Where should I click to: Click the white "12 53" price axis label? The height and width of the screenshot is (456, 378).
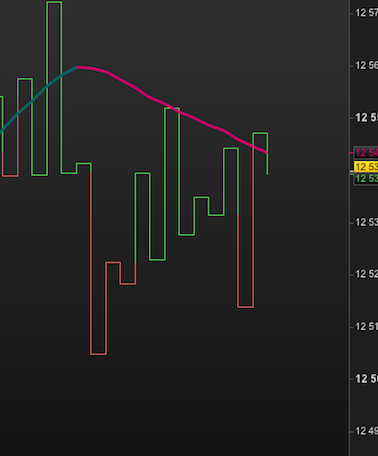[366, 222]
